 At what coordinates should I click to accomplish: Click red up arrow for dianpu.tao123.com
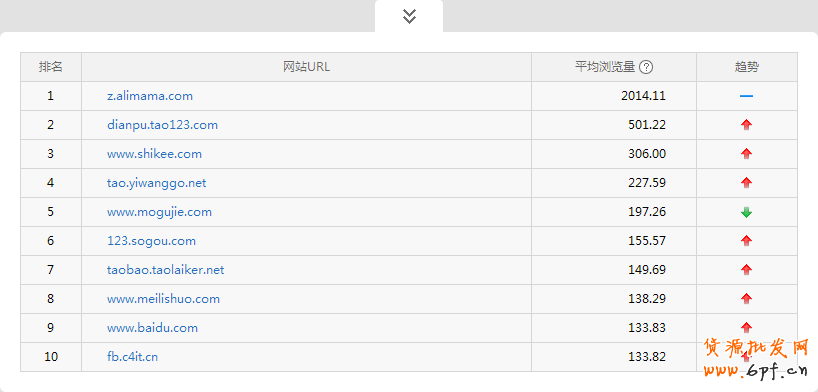[747, 125]
